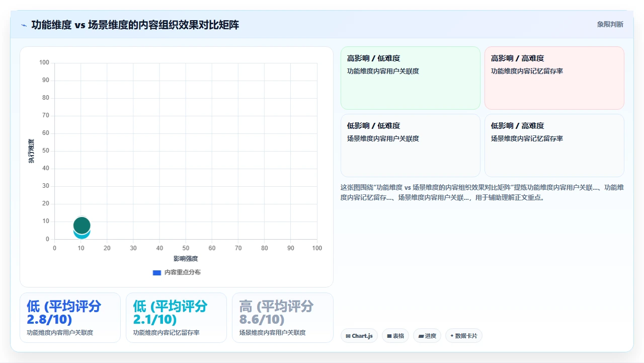The image size is (644, 363).
Task: Click the 表格 tag chip
Action: click(395, 336)
